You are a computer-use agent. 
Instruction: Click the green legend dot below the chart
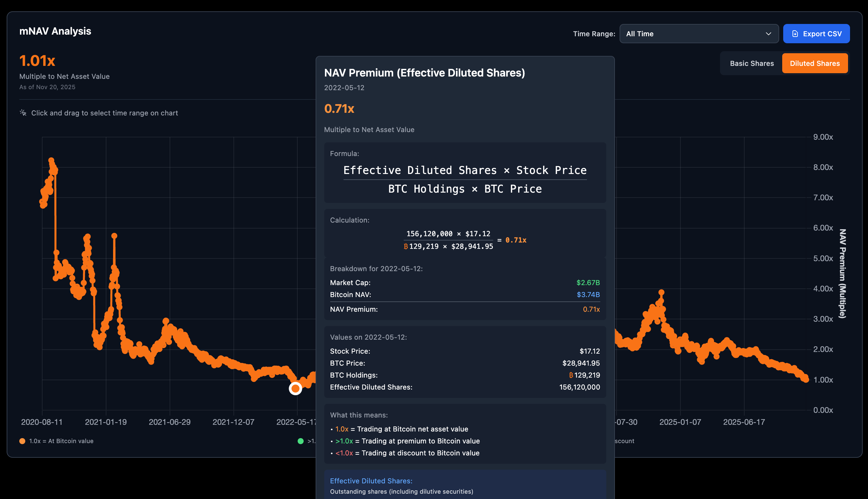(x=300, y=441)
